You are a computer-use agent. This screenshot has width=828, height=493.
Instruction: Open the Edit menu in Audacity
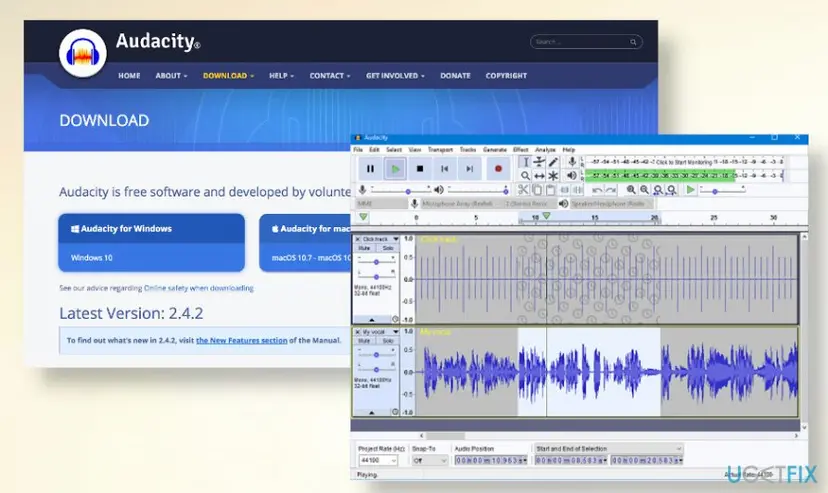tap(374, 150)
